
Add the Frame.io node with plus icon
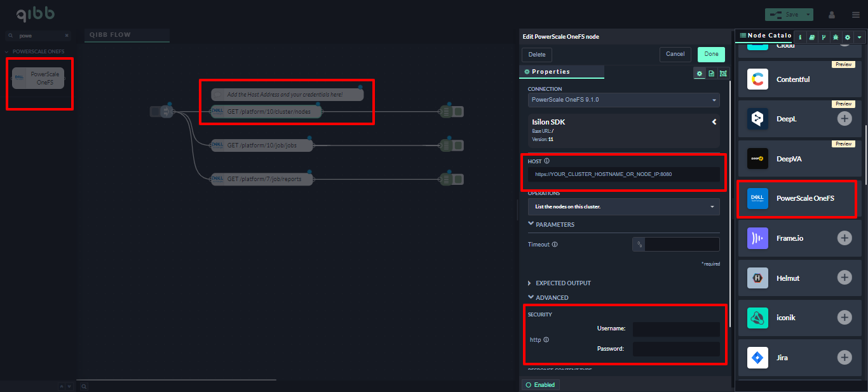tap(844, 238)
